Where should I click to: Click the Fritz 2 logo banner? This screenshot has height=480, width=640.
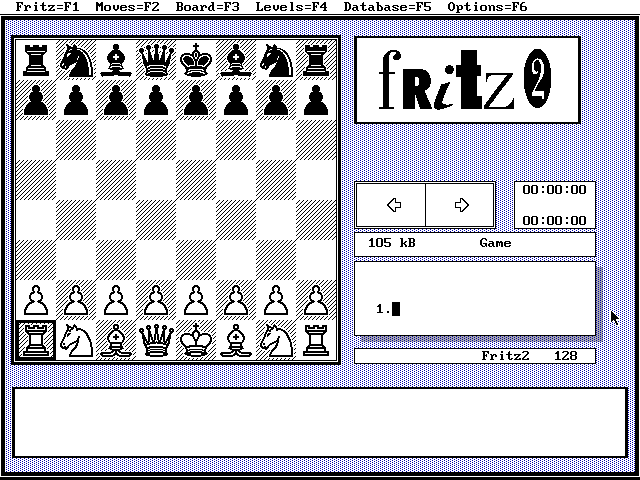pos(467,80)
